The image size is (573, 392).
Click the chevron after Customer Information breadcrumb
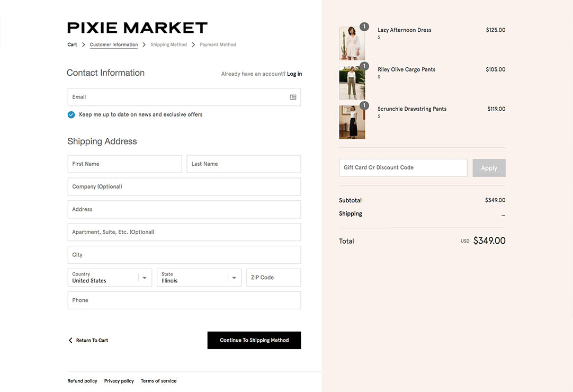point(144,44)
